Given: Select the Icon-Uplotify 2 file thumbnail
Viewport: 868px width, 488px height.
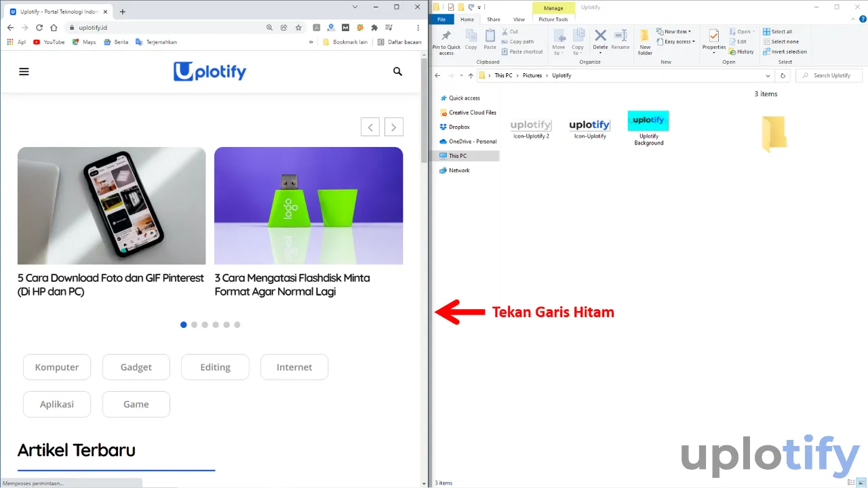Looking at the screenshot, I should tap(531, 125).
